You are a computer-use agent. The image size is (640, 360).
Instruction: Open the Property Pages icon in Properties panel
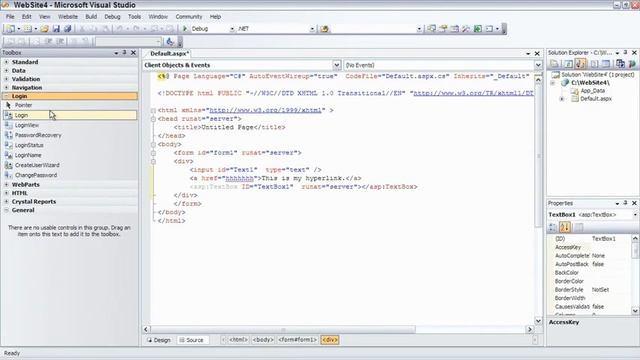point(579,227)
